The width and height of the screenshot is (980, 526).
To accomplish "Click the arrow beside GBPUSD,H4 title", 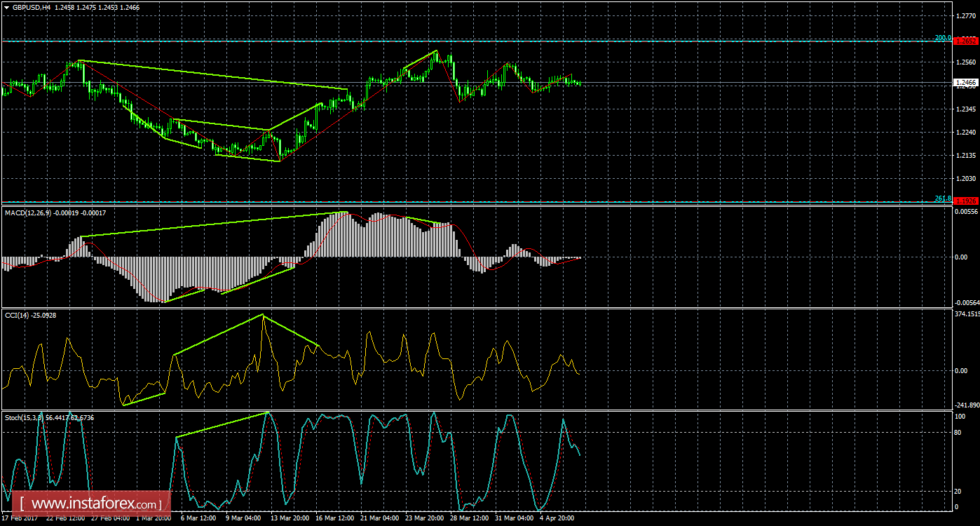I will pos(6,6).
